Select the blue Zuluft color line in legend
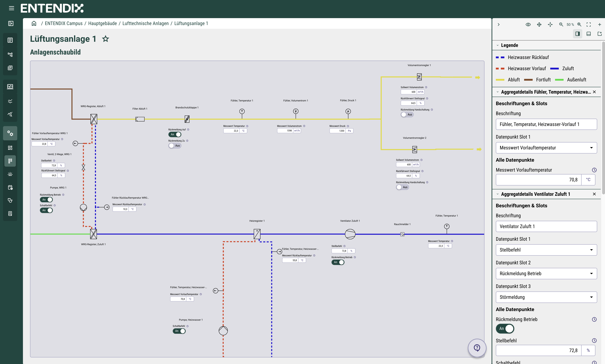 554,68
